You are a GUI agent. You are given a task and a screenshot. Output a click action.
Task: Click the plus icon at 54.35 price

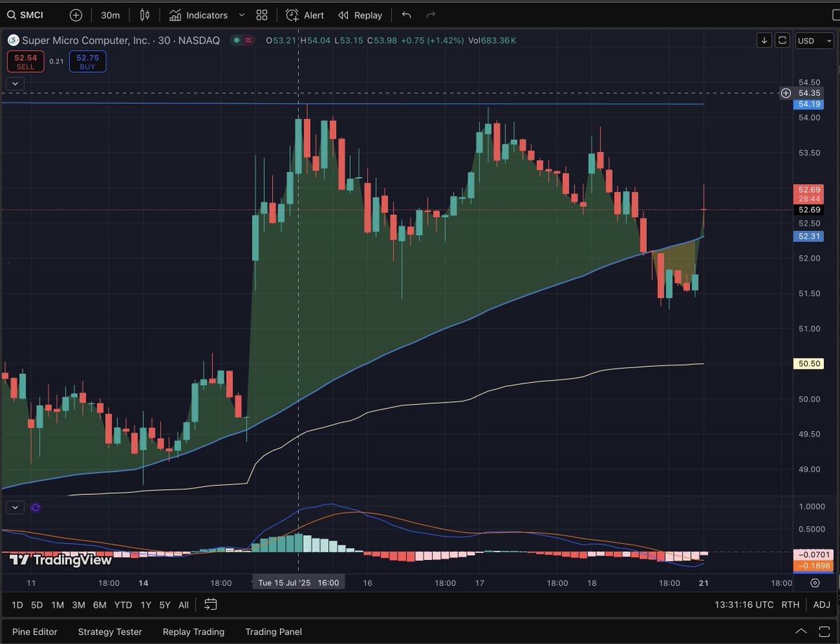point(786,93)
